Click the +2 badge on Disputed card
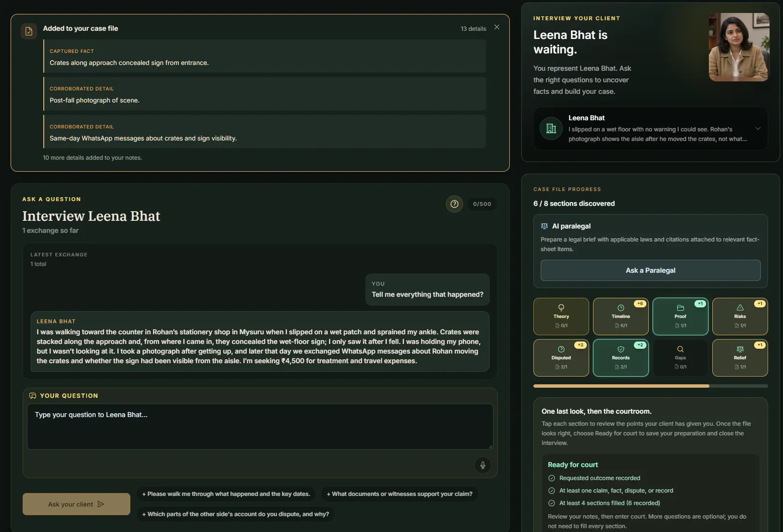Image resolution: width=783 pixels, height=532 pixels. (x=581, y=345)
